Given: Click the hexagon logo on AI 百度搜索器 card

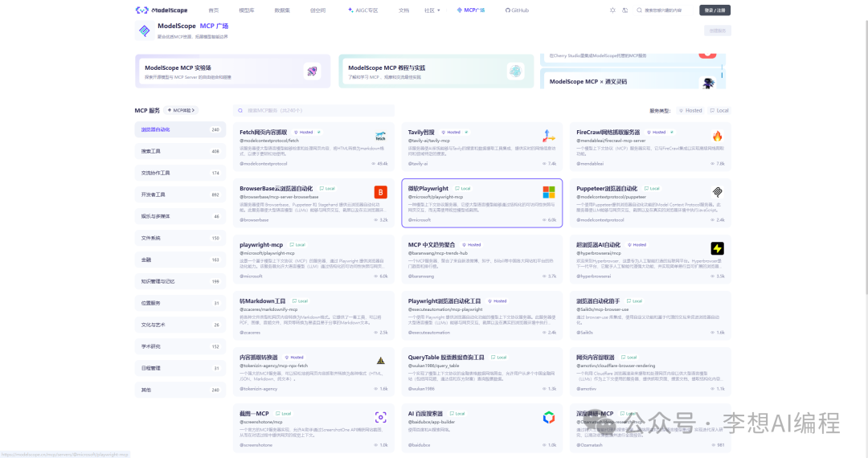Looking at the screenshot, I should (x=549, y=417).
